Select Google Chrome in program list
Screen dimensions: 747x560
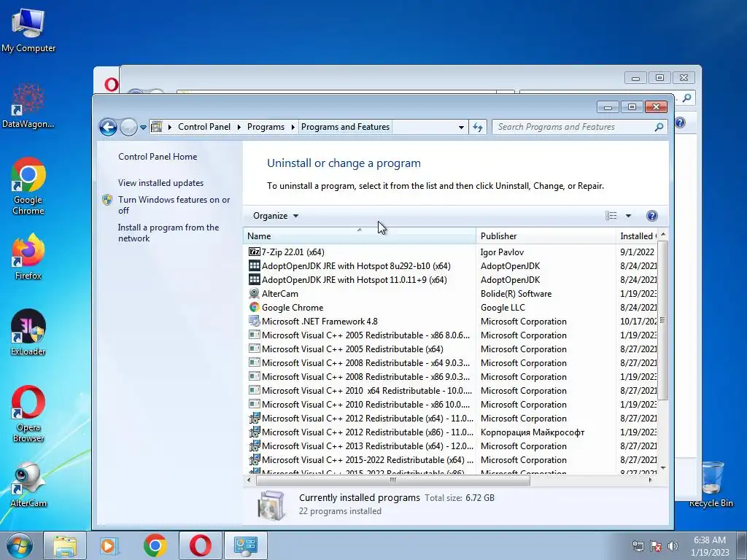[x=452, y=307]
